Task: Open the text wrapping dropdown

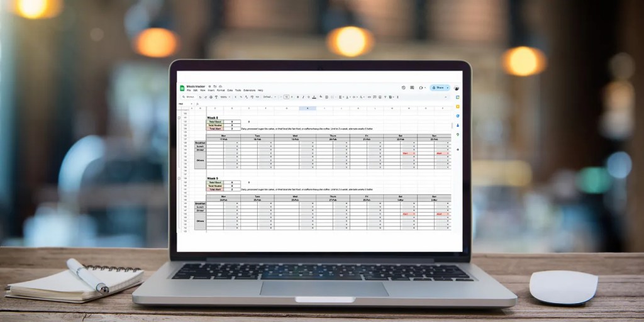Action: coord(355,97)
